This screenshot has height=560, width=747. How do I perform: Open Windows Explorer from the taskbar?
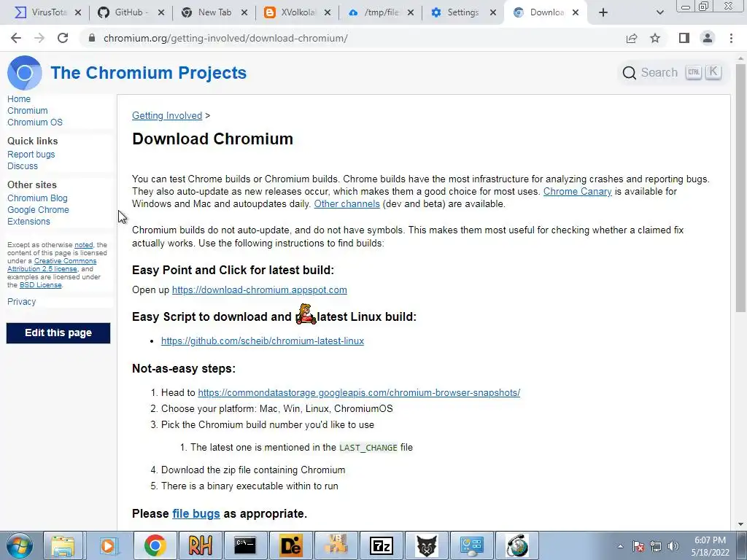coord(63,545)
